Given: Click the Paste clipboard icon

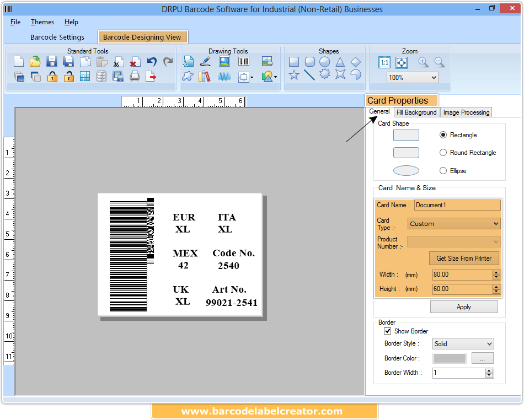Looking at the screenshot, I should [101, 62].
